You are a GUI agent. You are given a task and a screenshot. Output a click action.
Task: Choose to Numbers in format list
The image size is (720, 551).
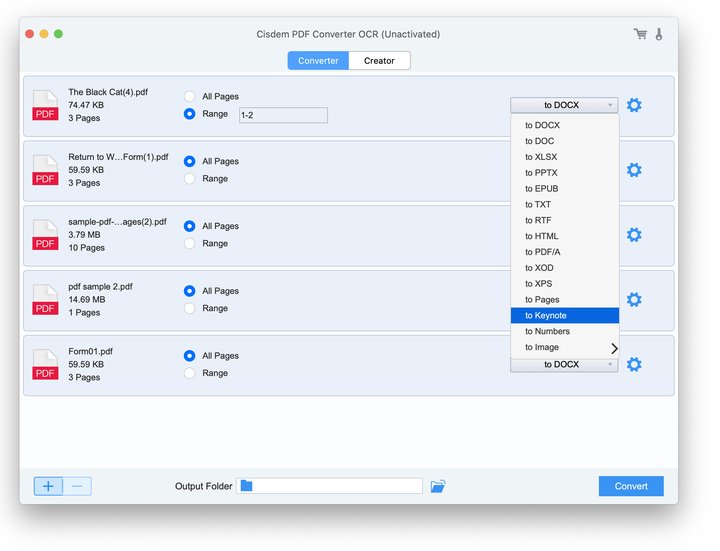(565, 331)
